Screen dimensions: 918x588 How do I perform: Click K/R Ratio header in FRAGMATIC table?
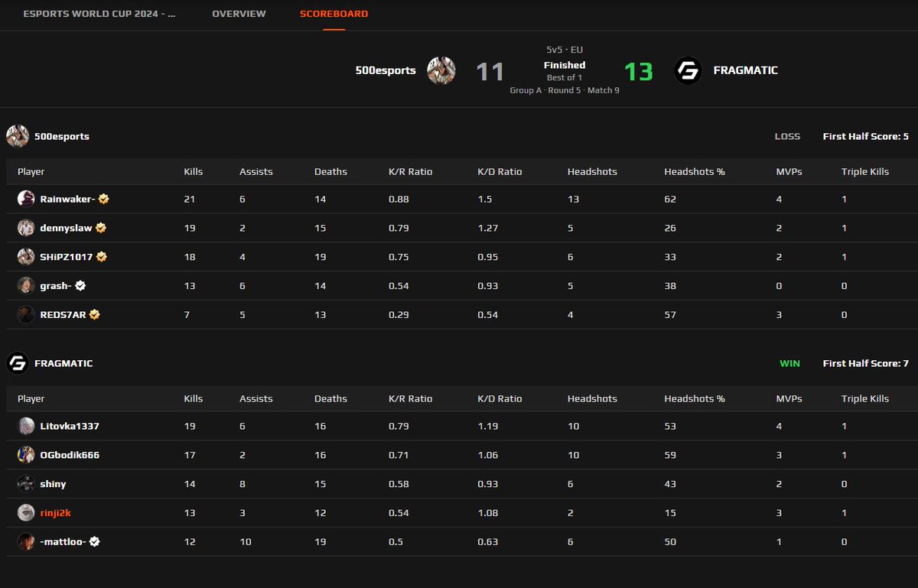tap(411, 398)
